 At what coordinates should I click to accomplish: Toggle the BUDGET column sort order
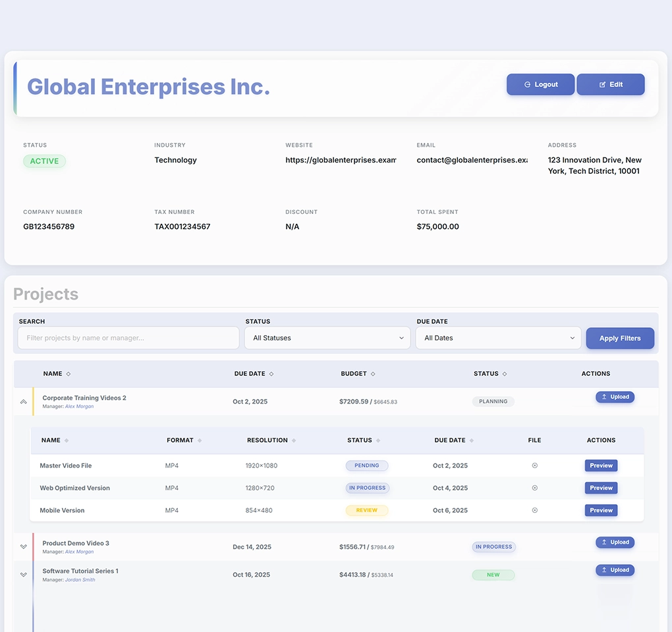pyautogui.click(x=374, y=373)
